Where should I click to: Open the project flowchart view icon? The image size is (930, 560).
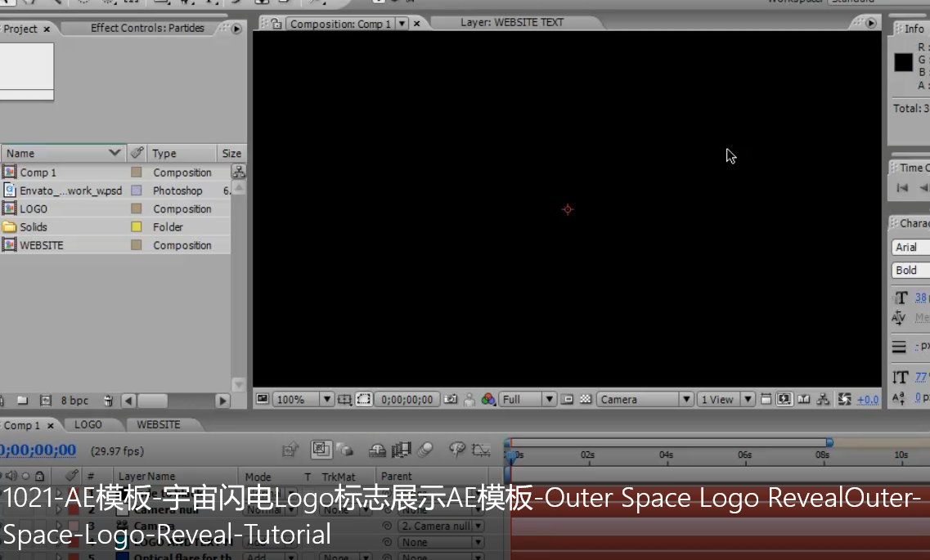[x=239, y=172]
